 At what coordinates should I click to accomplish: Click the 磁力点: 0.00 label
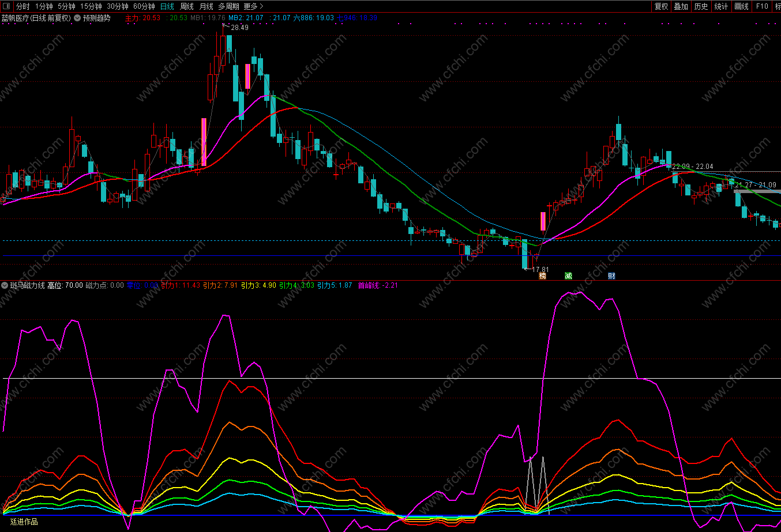(x=104, y=285)
